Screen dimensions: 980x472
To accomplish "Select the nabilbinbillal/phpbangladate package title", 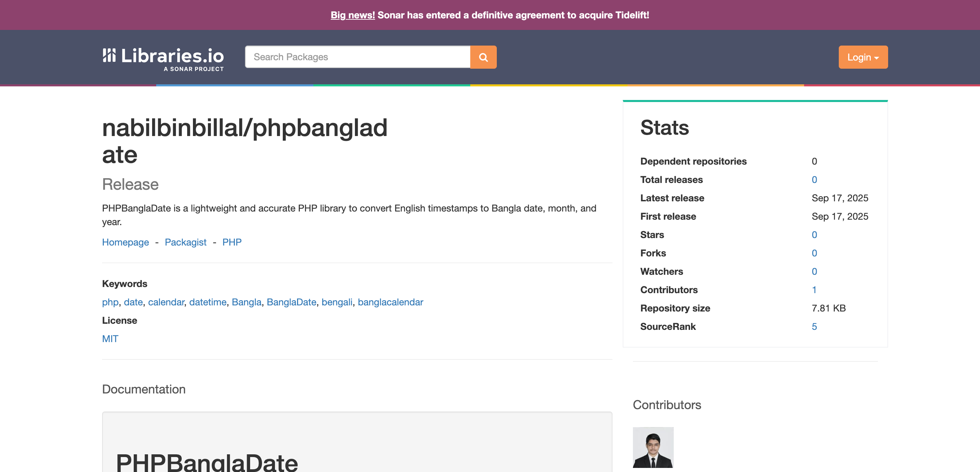I will tap(245, 141).
